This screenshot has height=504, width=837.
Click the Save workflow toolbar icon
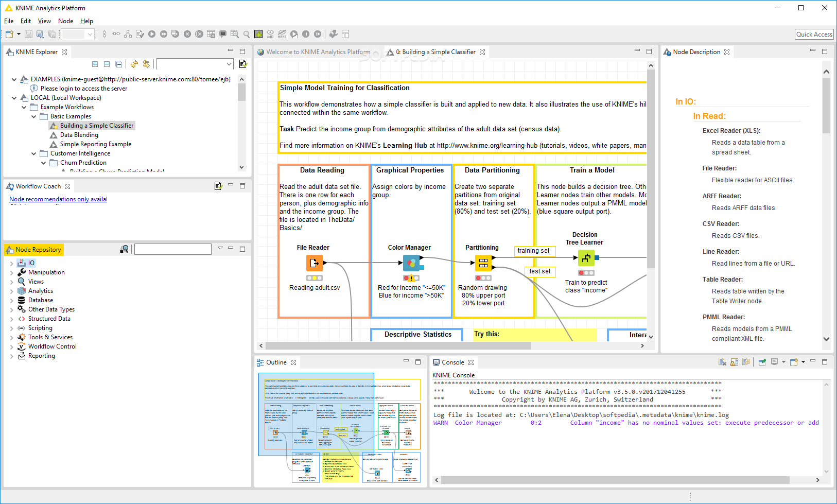[x=28, y=34]
